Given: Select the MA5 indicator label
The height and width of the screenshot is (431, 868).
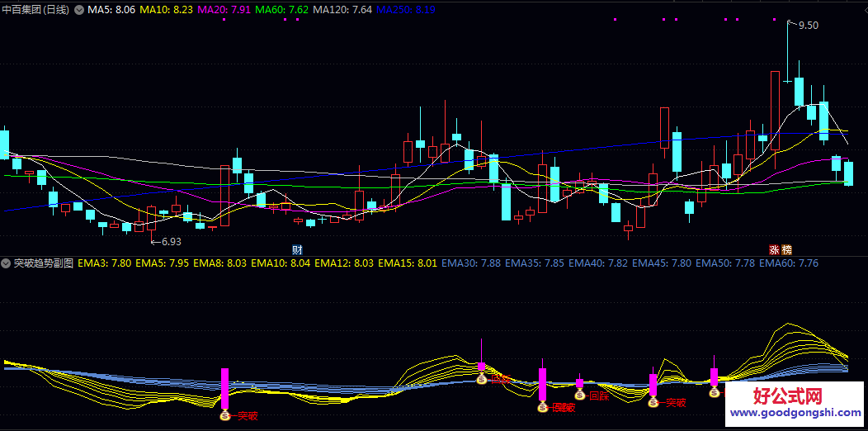Looking at the screenshot, I should pos(111,10).
